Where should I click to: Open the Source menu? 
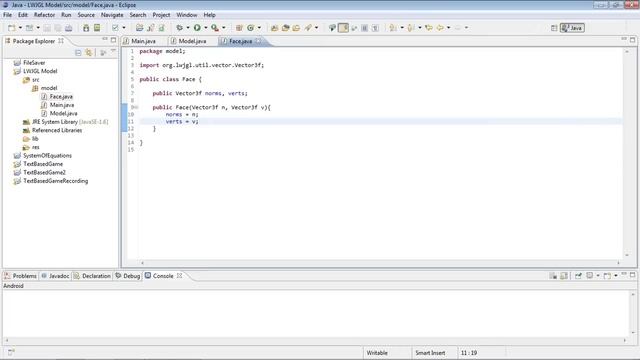(x=86, y=15)
